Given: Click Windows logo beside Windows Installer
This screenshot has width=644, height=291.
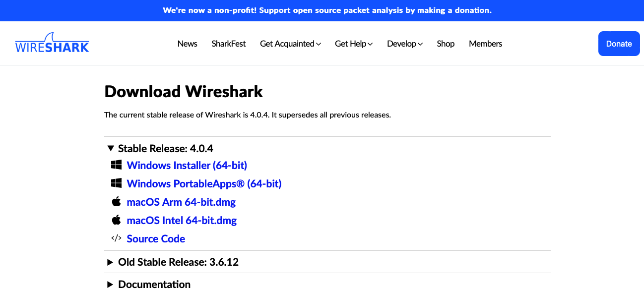Looking at the screenshot, I should point(116,165).
